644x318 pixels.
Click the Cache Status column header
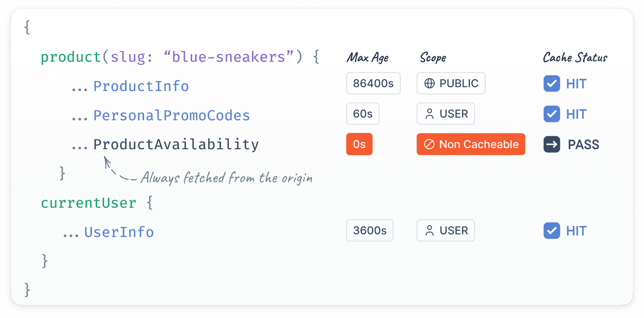(575, 58)
